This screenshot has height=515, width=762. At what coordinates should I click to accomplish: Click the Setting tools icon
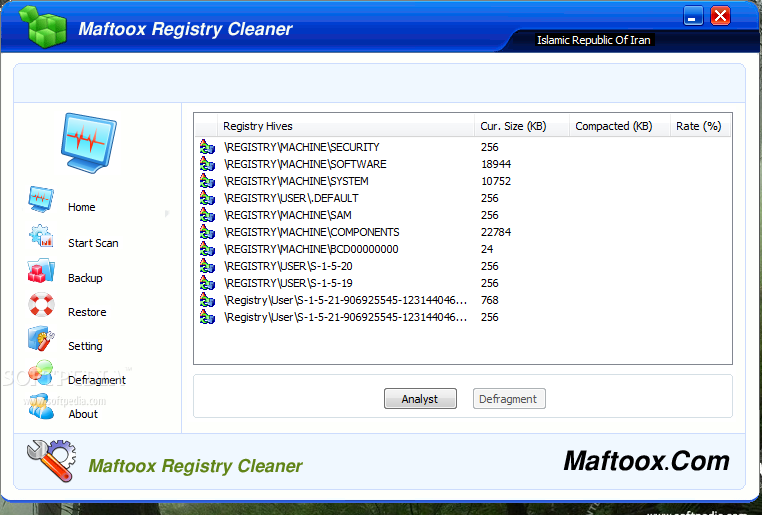41,339
